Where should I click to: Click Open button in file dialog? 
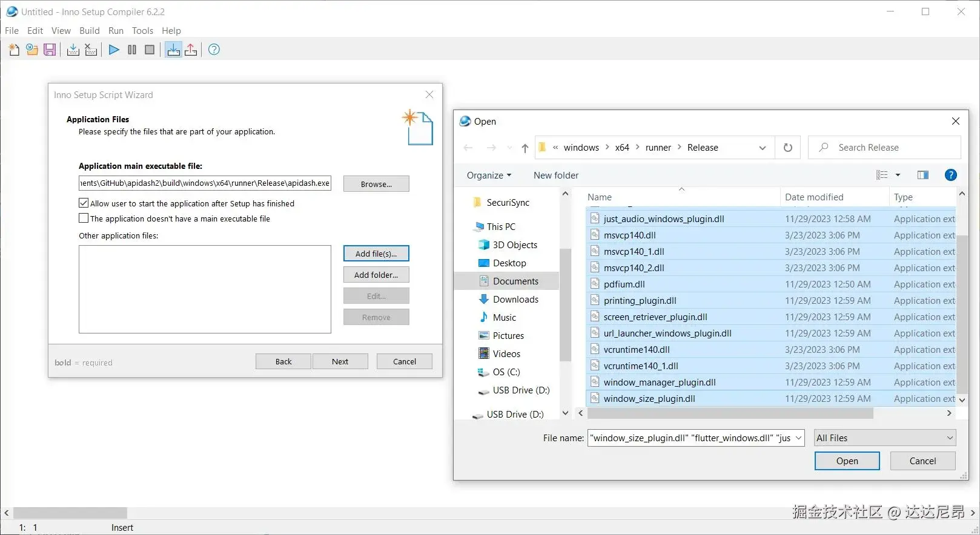pos(847,461)
